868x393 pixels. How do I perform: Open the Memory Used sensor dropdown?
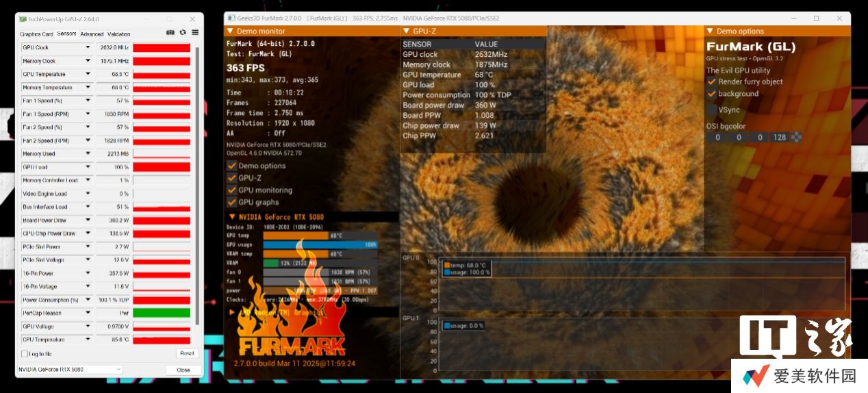(88, 154)
